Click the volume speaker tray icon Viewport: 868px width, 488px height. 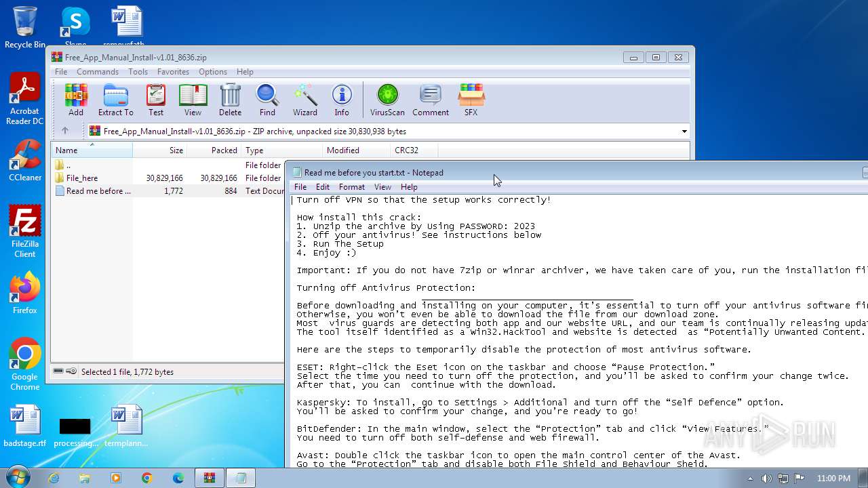tap(768, 479)
